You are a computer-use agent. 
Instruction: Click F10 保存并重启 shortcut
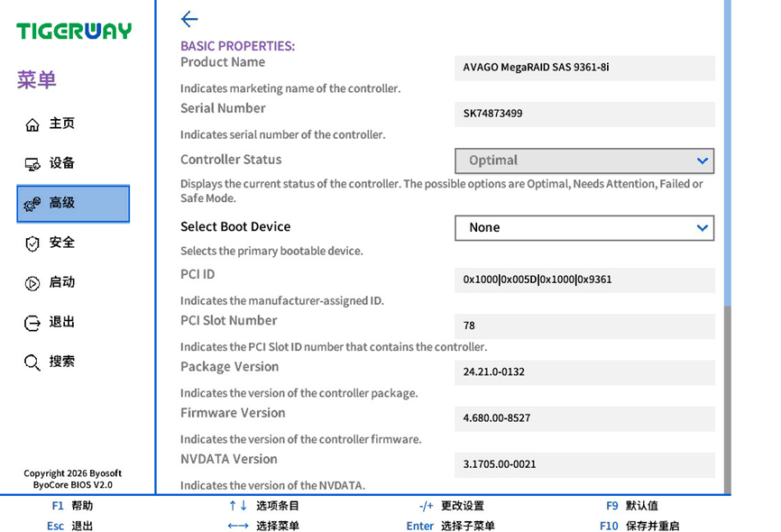(x=639, y=526)
